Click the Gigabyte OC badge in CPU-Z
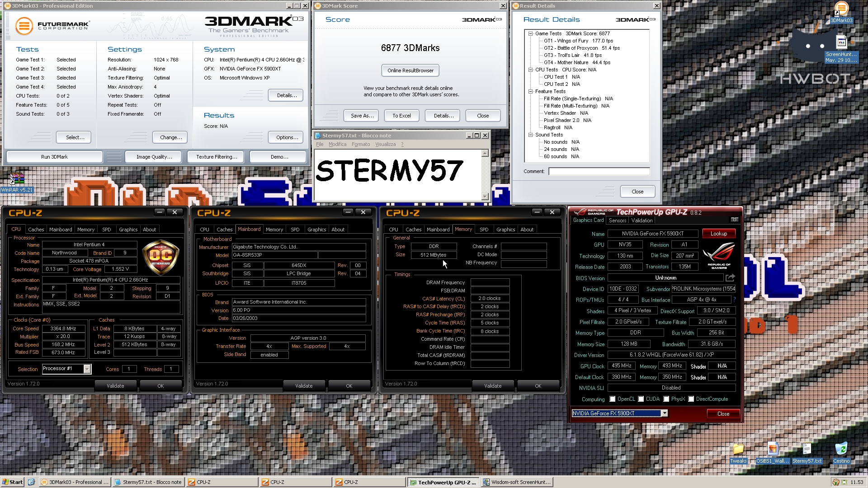The image size is (868, 488). pyautogui.click(x=160, y=257)
